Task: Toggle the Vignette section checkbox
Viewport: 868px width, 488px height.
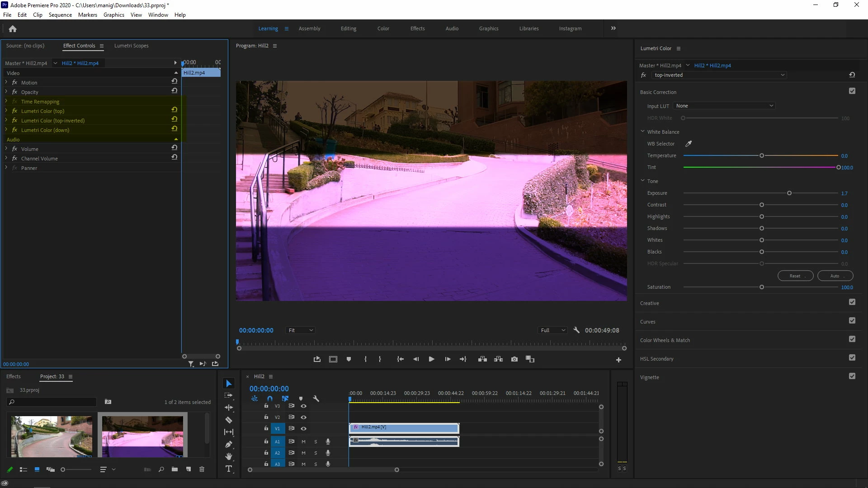Action: coord(852,376)
